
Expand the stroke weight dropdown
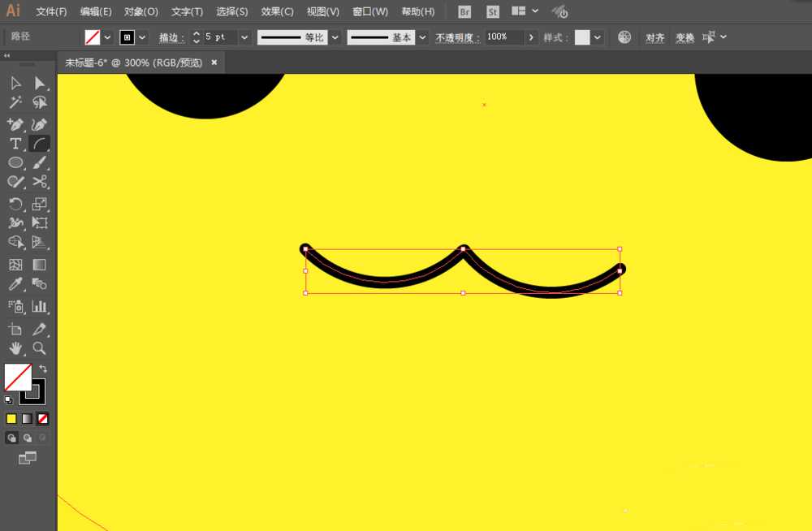246,37
